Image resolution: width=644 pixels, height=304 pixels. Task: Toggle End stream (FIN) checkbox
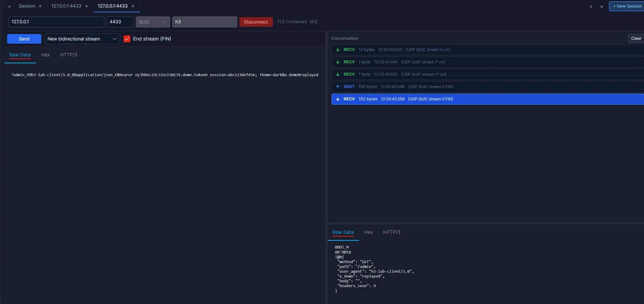(127, 39)
